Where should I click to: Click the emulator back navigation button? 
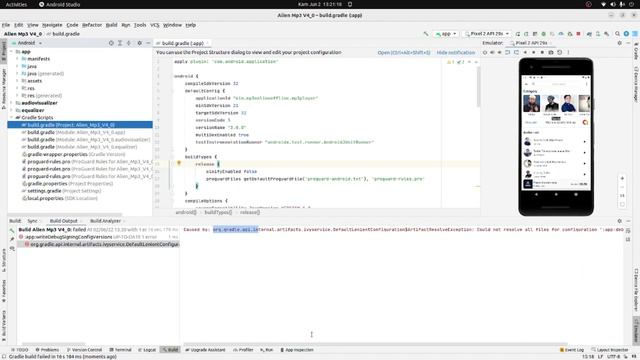[536, 195]
